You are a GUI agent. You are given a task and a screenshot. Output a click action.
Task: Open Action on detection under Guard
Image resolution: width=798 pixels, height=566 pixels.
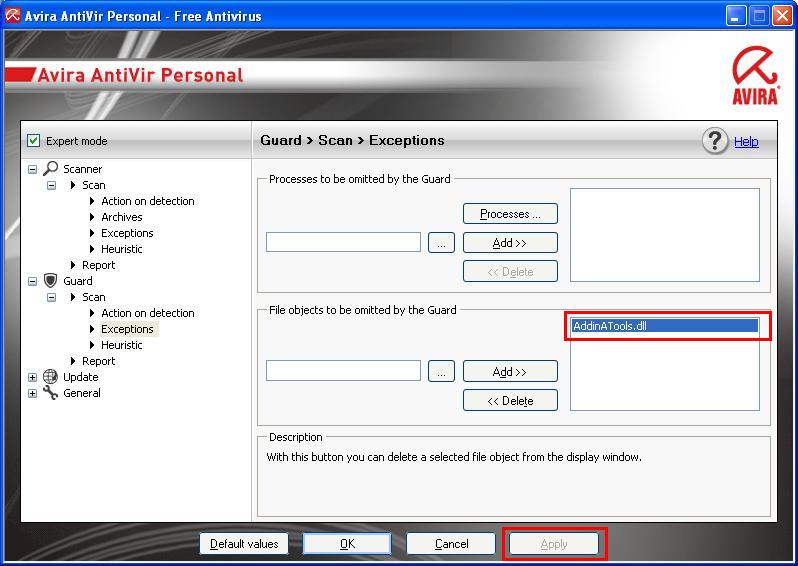[x=148, y=313]
